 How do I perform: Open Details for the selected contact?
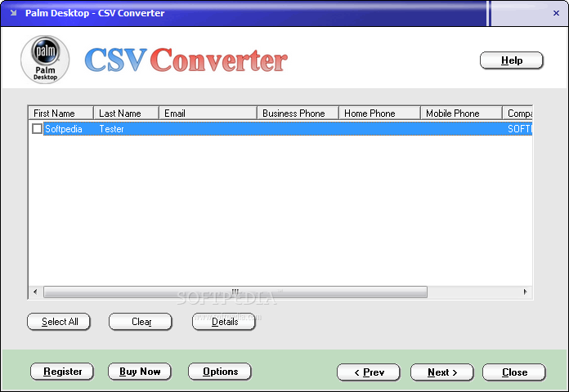224,322
